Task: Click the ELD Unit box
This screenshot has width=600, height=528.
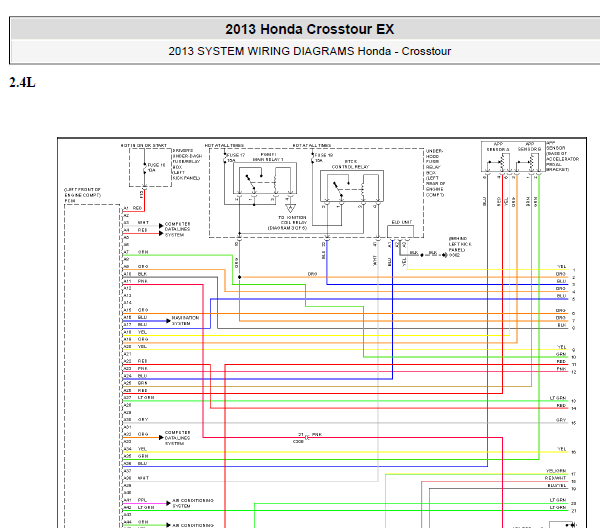Action: click(x=400, y=231)
